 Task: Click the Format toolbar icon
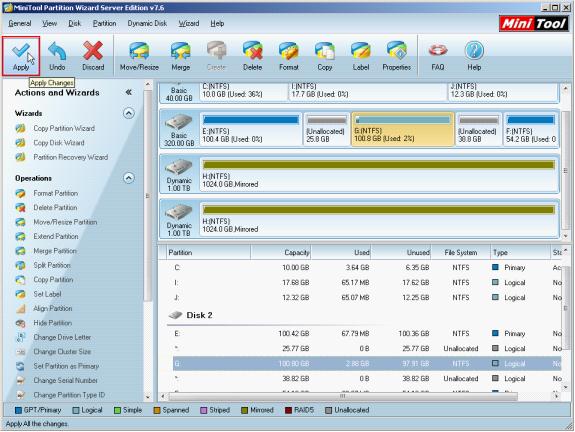(x=289, y=51)
